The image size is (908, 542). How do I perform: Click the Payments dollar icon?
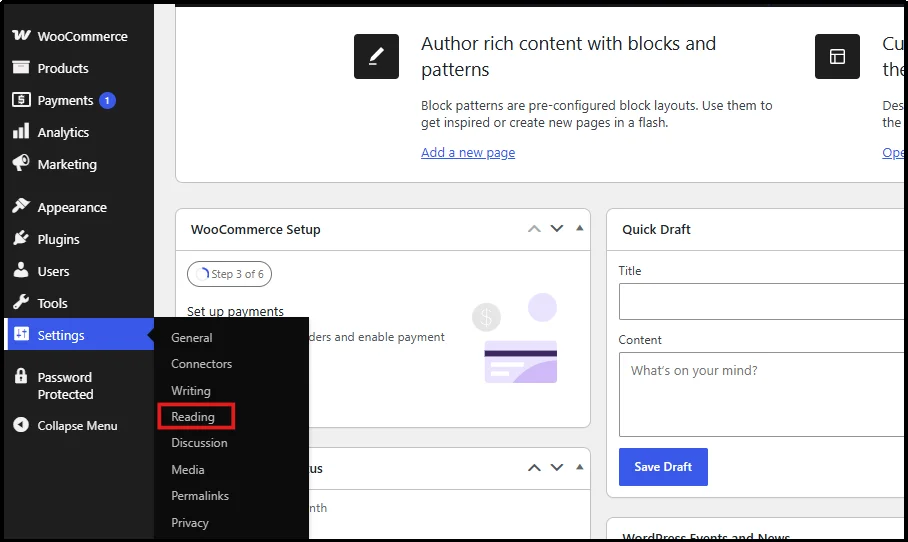tap(21, 100)
